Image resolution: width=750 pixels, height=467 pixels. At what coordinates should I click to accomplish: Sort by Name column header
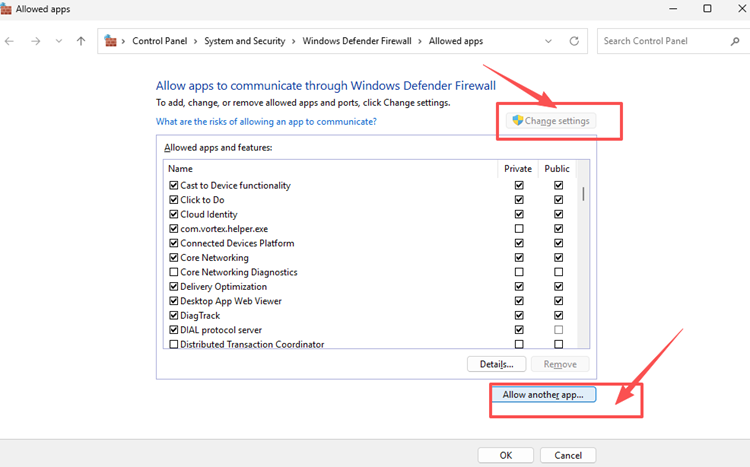(180, 168)
